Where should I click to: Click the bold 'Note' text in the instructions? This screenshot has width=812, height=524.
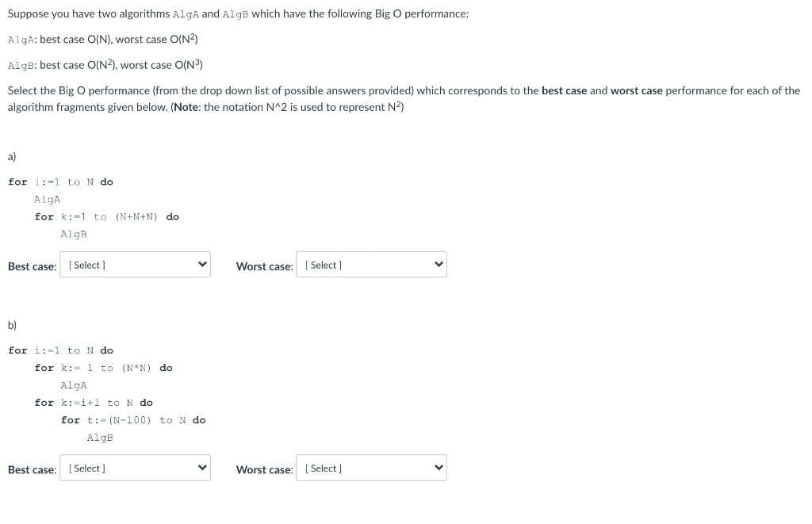(186, 107)
